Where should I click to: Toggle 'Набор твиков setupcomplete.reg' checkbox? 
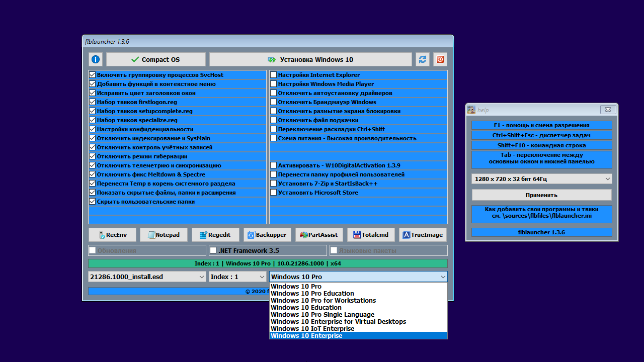pos(92,111)
